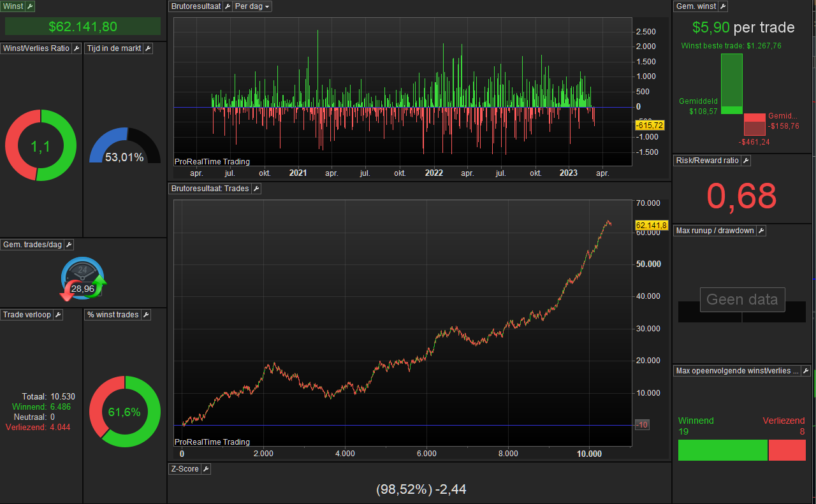This screenshot has height=504, width=816.
Task: Click the total profit value $62.141,80
Action: click(83, 26)
